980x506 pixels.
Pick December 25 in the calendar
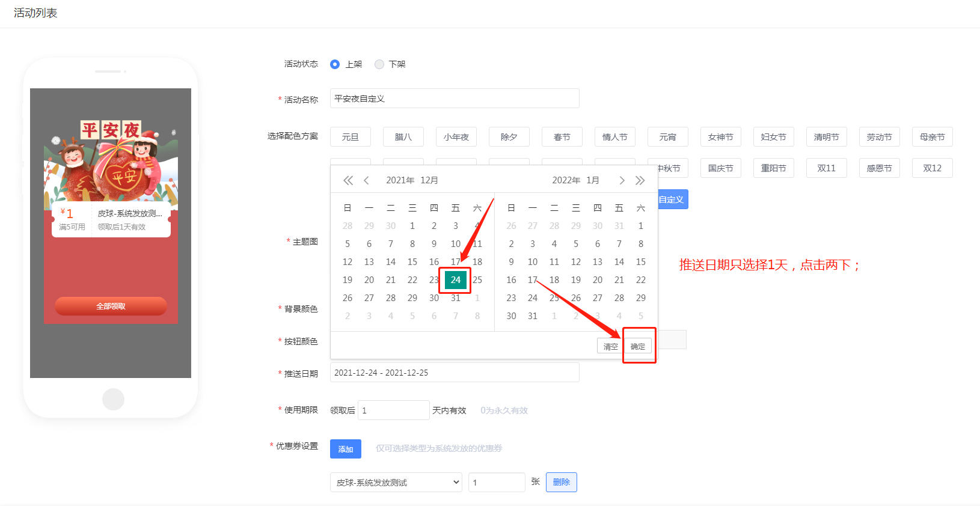tap(477, 280)
